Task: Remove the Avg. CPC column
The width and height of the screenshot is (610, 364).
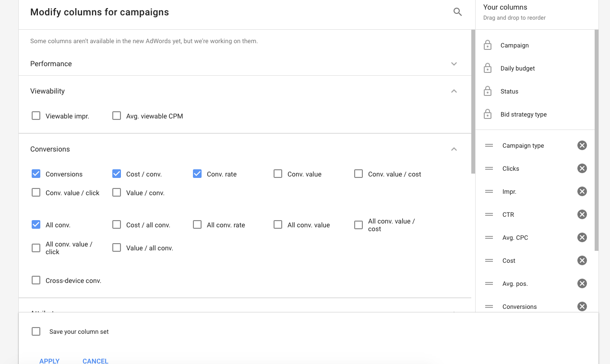Action: [x=582, y=237]
